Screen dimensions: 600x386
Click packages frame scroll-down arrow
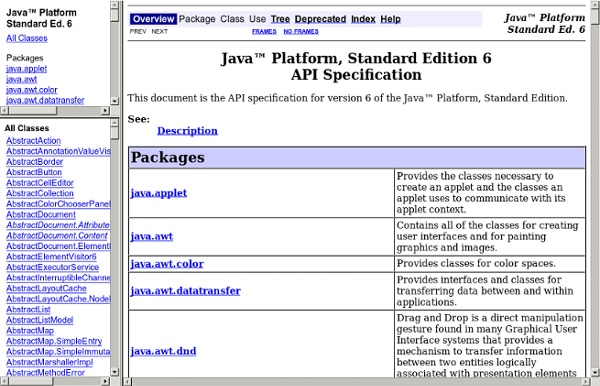click(114, 101)
